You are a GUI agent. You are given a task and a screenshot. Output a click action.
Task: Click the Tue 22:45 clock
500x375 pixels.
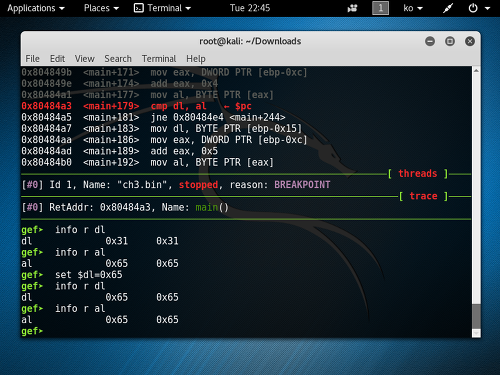click(250, 8)
